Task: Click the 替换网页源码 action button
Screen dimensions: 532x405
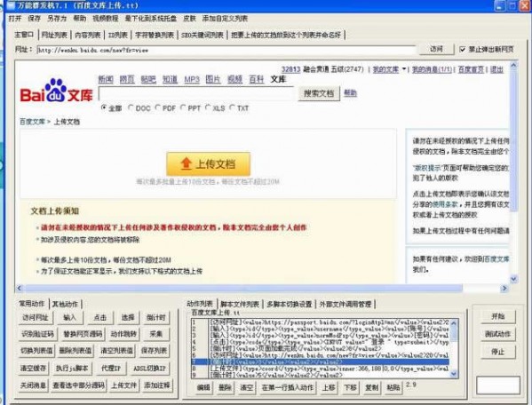Action: [83, 334]
